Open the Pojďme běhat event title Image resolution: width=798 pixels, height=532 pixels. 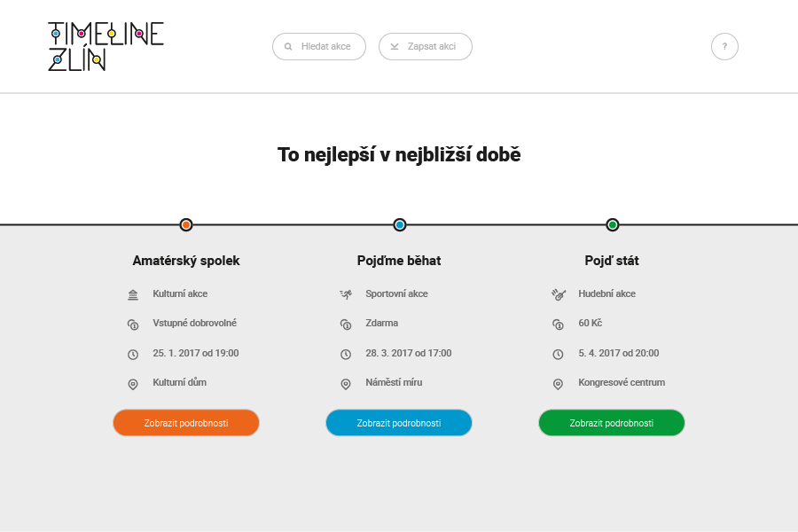[x=399, y=261]
